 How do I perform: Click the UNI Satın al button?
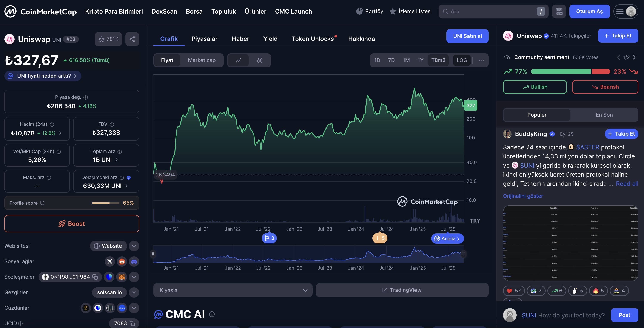tap(467, 36)
